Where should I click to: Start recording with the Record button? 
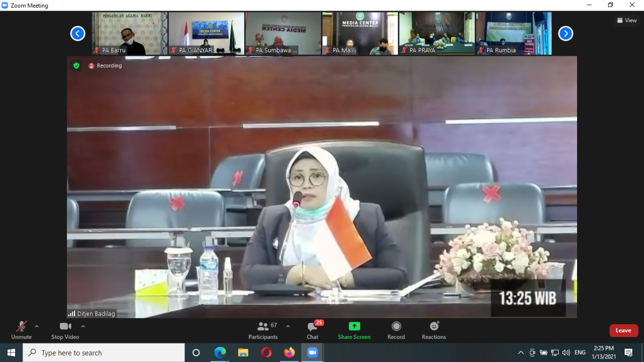396,330
